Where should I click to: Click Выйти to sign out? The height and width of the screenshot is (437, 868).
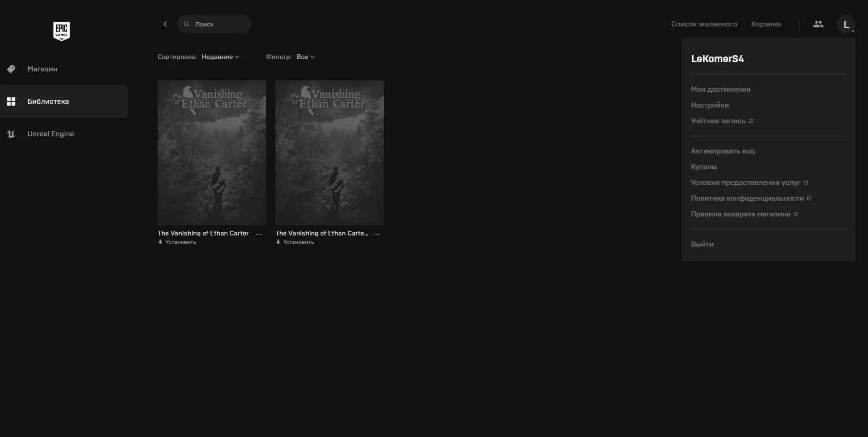[x=702, y=244]
